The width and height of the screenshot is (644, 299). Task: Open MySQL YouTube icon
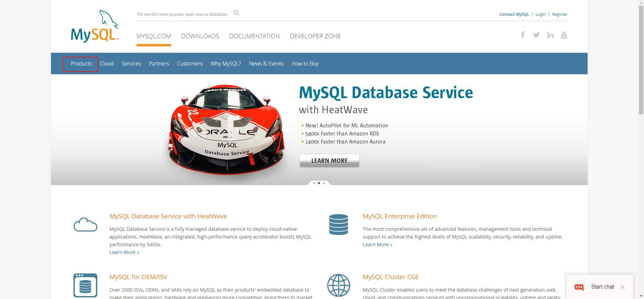[x=564, y=35]
